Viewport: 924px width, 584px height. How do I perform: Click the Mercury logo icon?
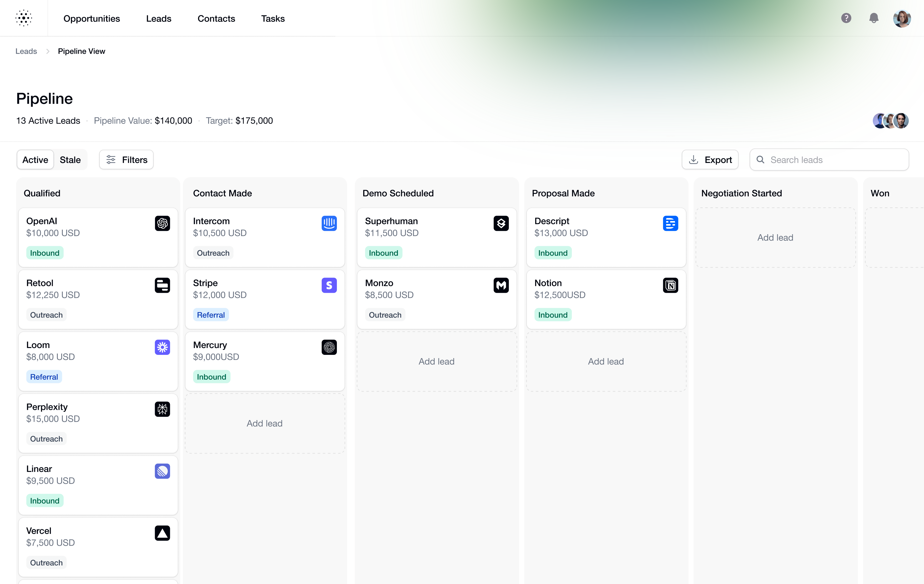coord(329,347)
